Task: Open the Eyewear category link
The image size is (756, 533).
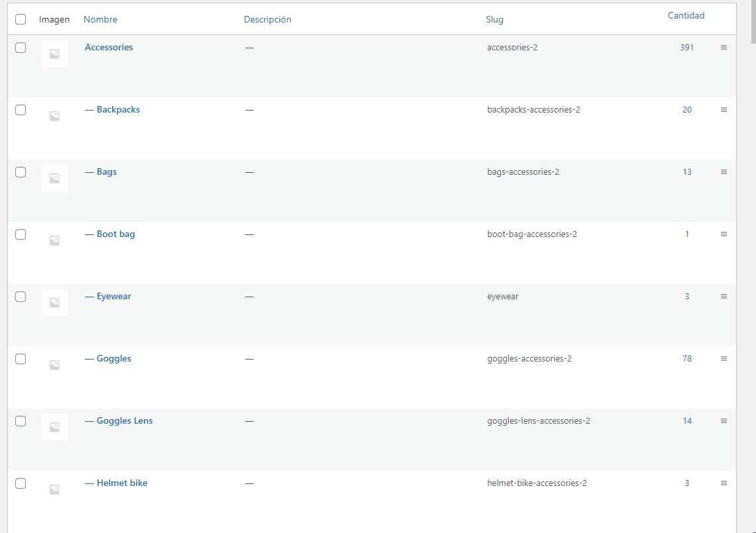Action: click(108, 296)
